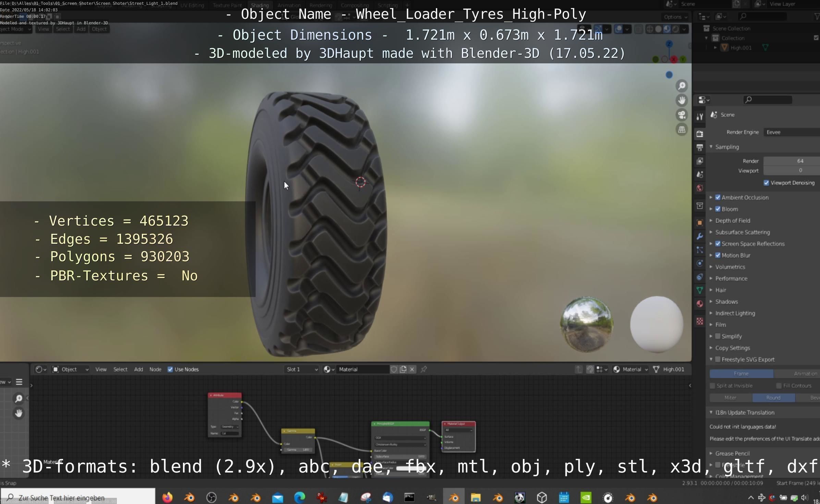The width and height of the screenshot is (820, 504).
Task: Open the Scene properties tab icon
Action: (700, 175)
